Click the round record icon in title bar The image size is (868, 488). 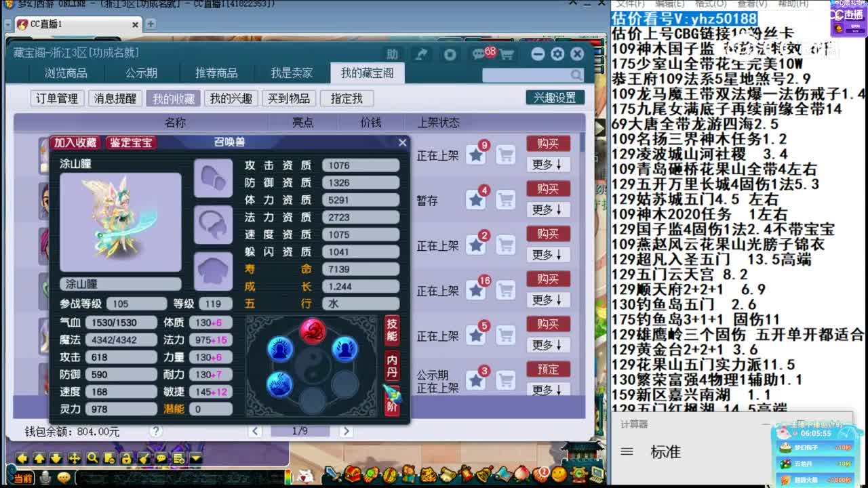tap(450, 54)
